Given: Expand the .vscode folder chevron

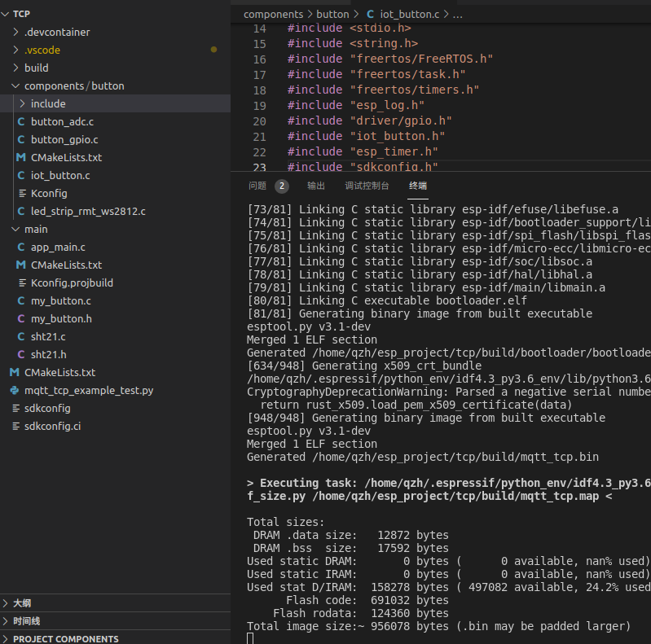Looking at the screenshot, I should [x=15, y=50].
